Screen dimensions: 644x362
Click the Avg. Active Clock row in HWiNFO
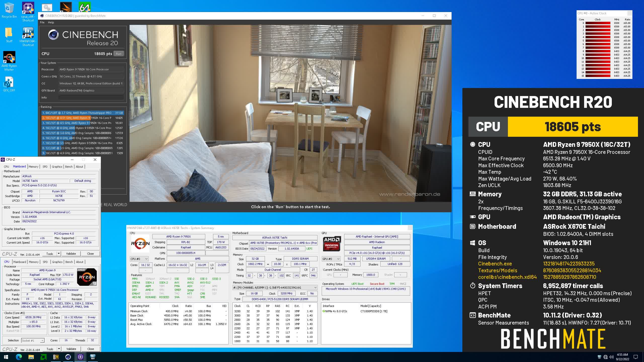[x=178, y=324]
